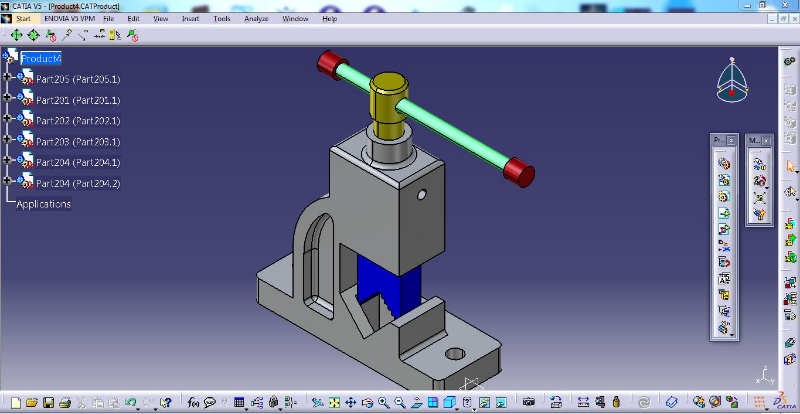Expand the Part204 (Part204.2) node
Image resolution: width=800 pixels, height=414 pixels.
click(7, 180)
